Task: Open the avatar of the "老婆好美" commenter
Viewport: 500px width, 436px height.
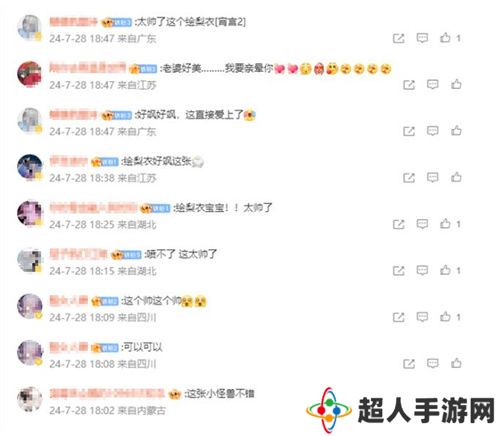Action: (x=30, y=74)
